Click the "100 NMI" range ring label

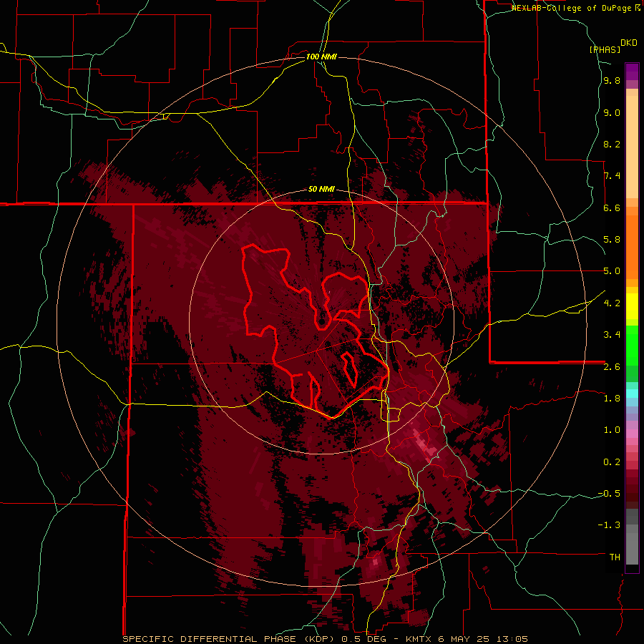click(x=321, y=57)
